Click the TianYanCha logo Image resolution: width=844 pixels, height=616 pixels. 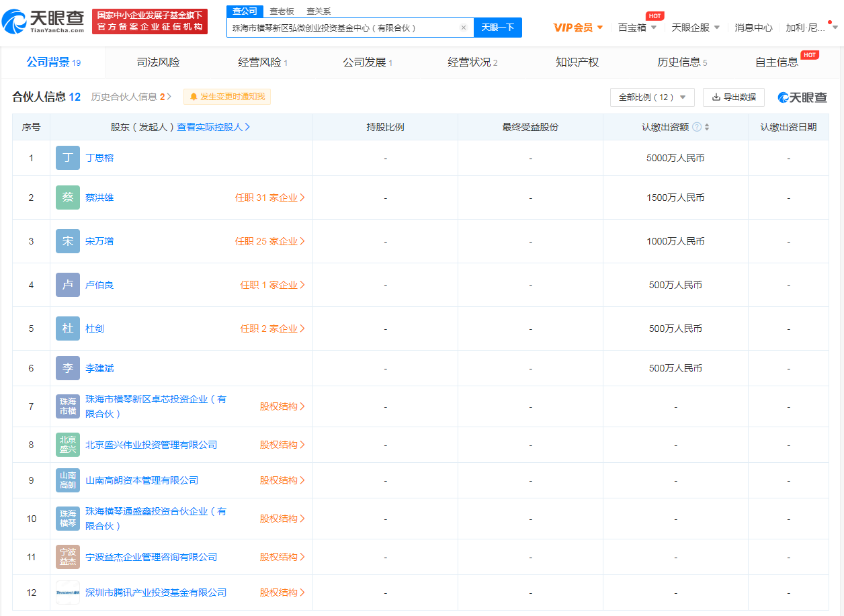[x=43, y=21]
